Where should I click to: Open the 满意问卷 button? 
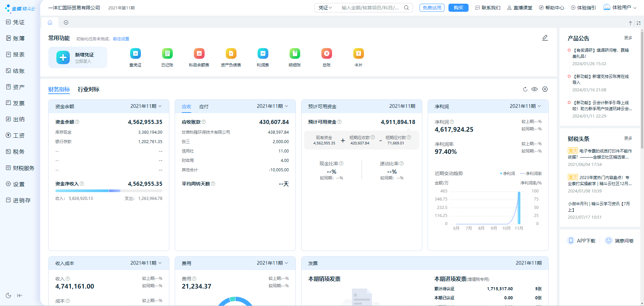tap(620, 241)
